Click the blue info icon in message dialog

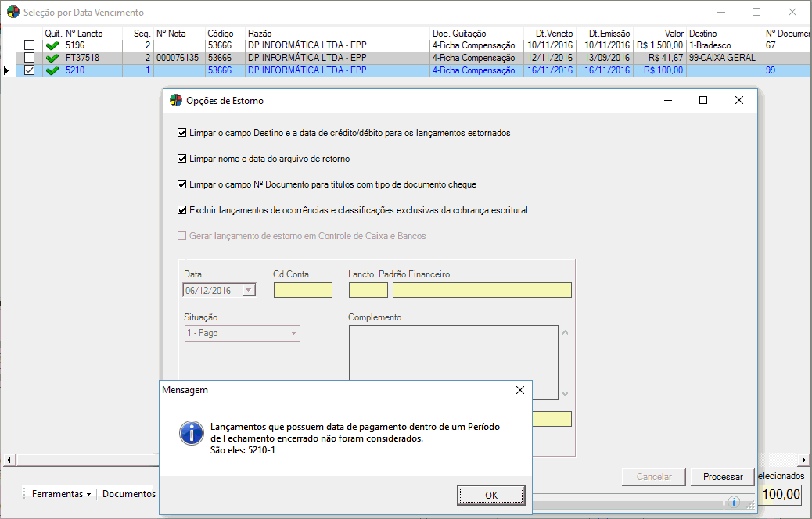[191, 433]
